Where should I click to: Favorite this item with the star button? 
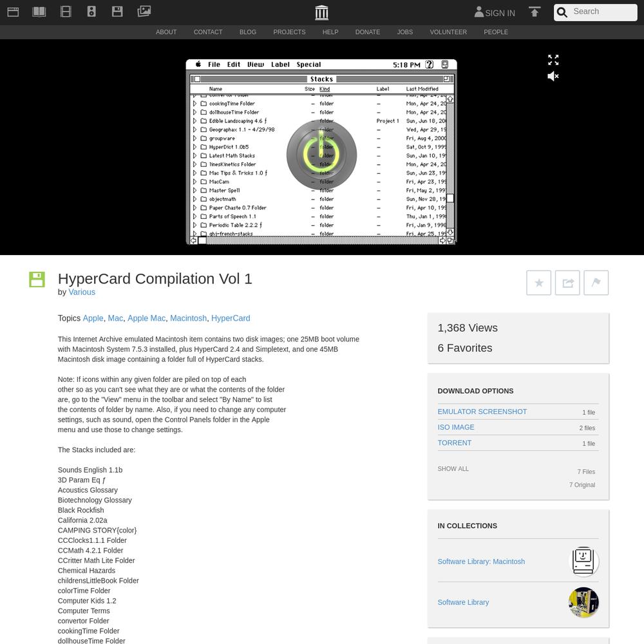539,283
